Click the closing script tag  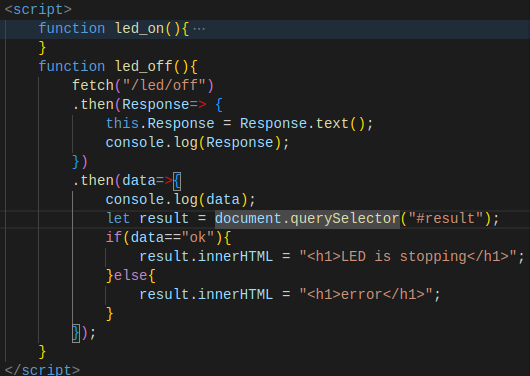(42, 369)
